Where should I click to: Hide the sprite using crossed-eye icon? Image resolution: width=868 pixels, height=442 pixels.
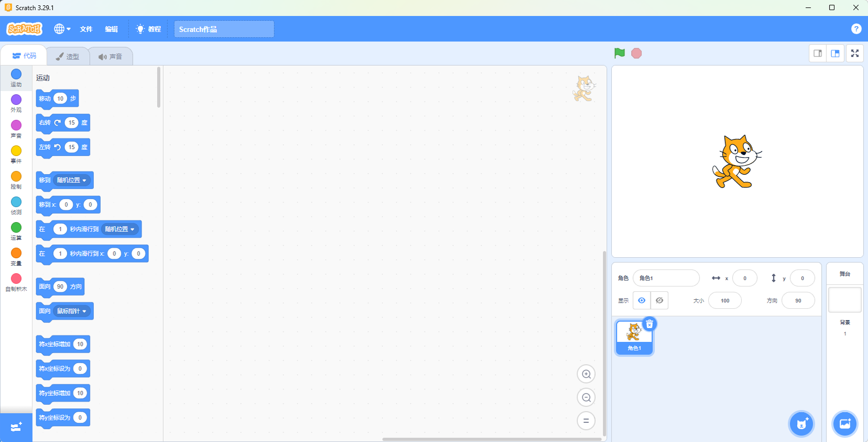[659, 300]
